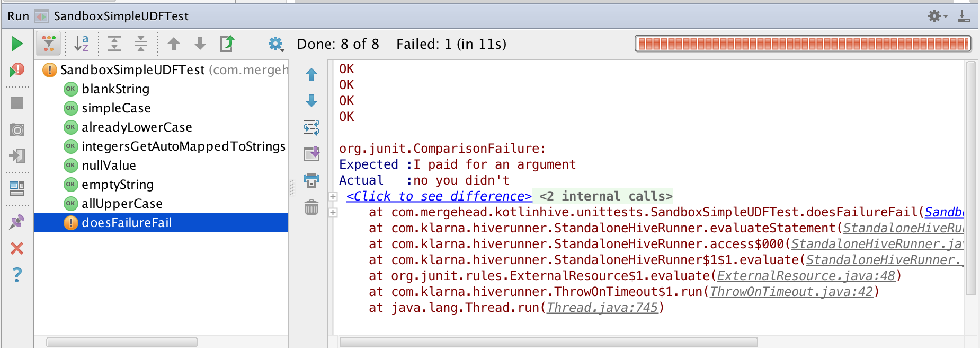This screenshot has height=348, width=980.
Task: Click the green Rerun test button
Action: pos(17,43)
